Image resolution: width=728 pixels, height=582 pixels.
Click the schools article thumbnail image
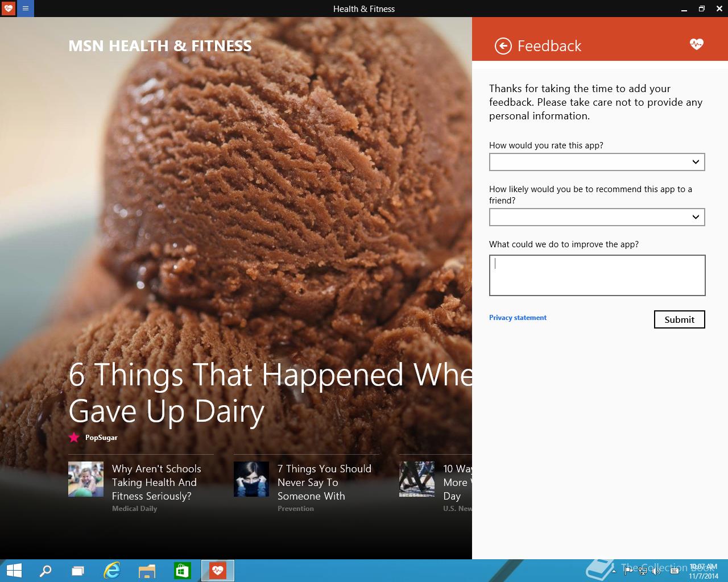click(x=86, y=479)
